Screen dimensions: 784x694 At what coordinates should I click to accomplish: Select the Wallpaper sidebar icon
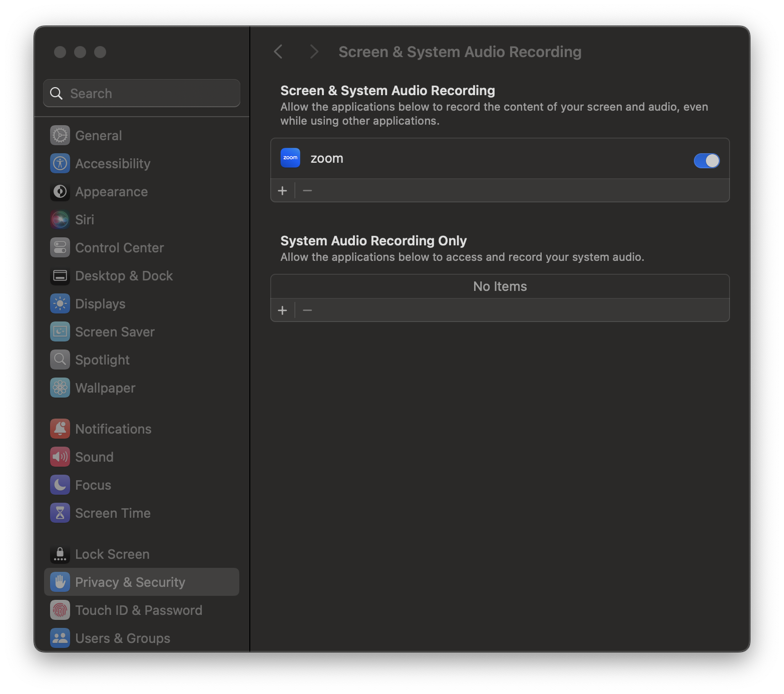point(60,388)
